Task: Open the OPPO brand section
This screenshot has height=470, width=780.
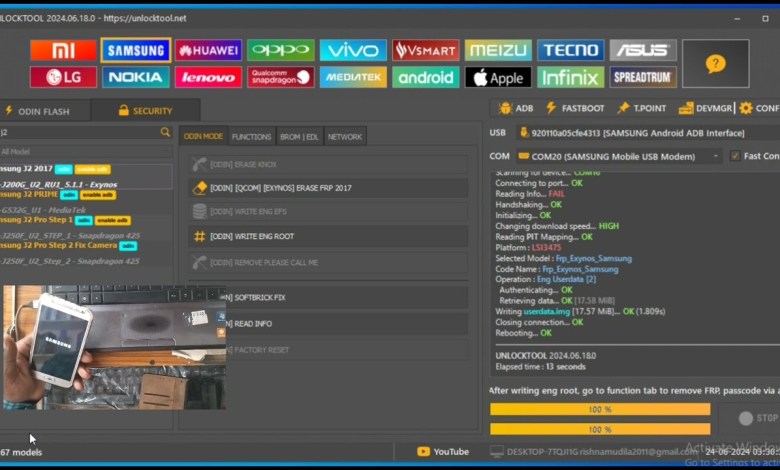Action: coord(281,50)
